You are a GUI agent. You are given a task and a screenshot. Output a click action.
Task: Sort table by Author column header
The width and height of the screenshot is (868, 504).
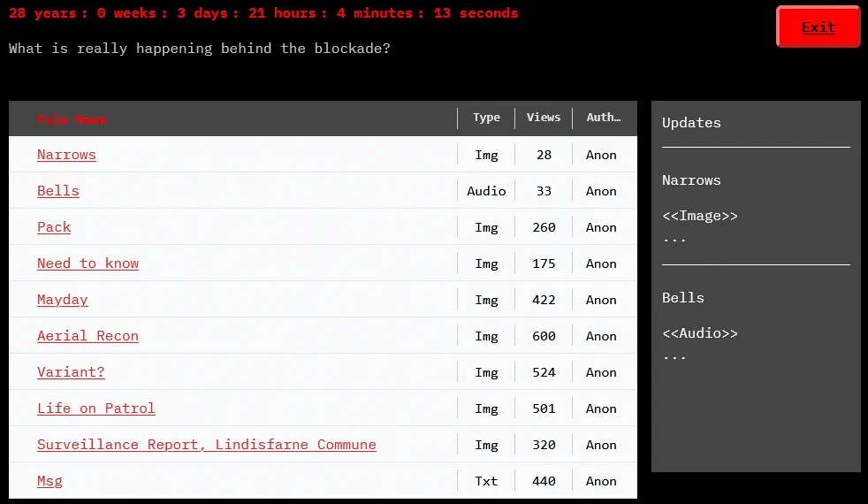click(603, 118)
